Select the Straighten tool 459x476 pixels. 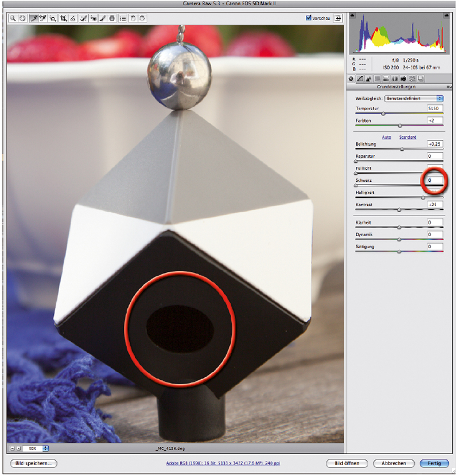click(x=73, y=18)
